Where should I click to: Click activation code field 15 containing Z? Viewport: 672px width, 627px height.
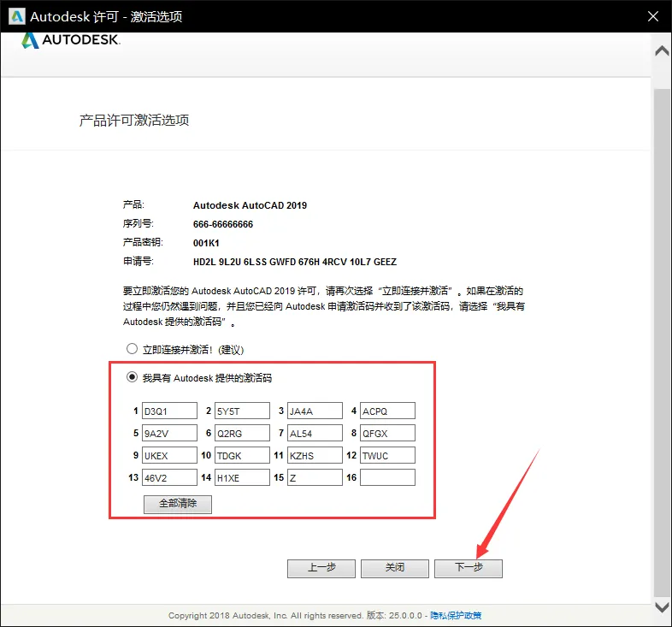[315, 478]
